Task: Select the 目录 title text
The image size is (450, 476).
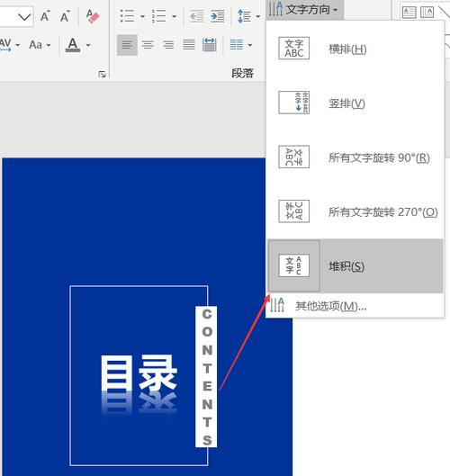Action: coord(139,373)
